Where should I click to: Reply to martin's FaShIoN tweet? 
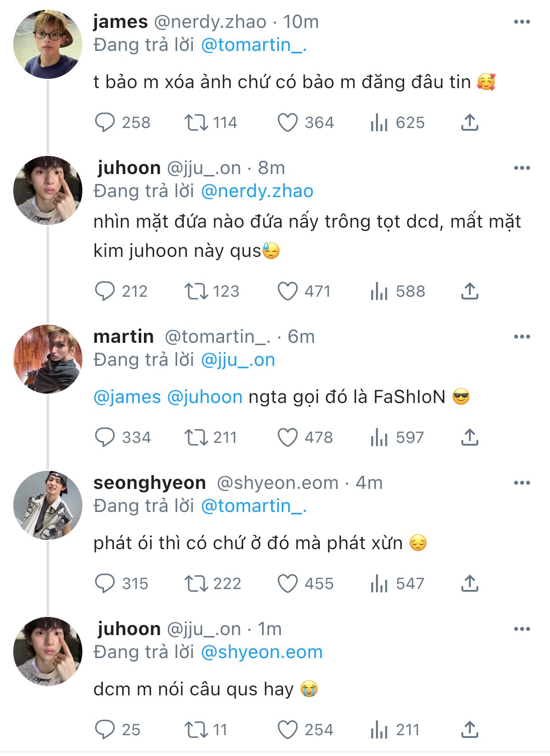(x=105, y=438)
